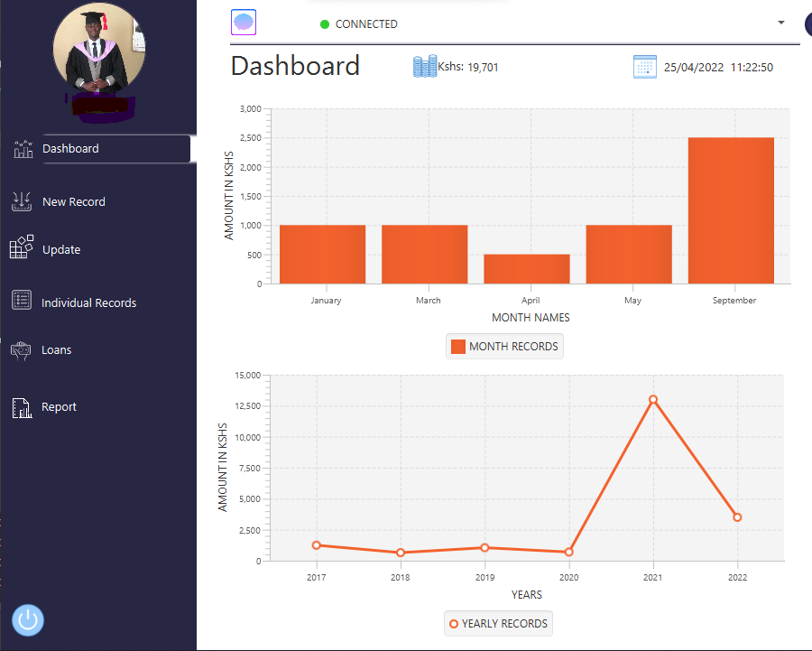Select Loans from the sidebar menu
Viewport: 812px width, 651px height.
pos(57,349)
